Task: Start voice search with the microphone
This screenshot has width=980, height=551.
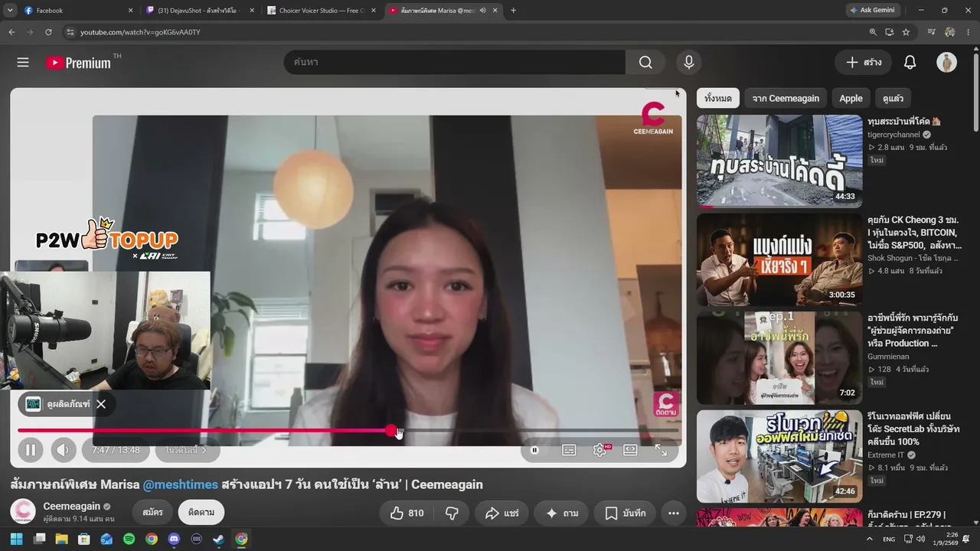Action: [x=689, y=63]
